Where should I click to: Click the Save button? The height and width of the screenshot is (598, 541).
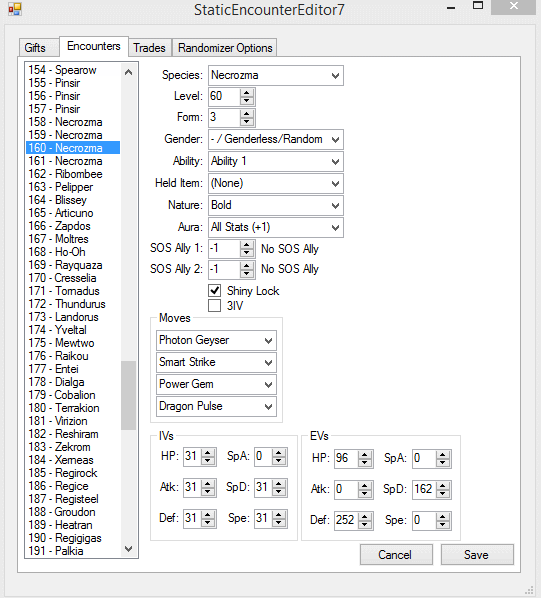click(x=477, y=555)
